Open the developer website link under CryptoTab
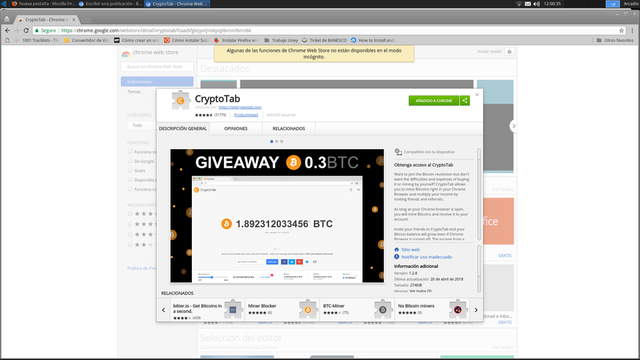The height and width of the screenshot is (360, 640). (240, 107)
